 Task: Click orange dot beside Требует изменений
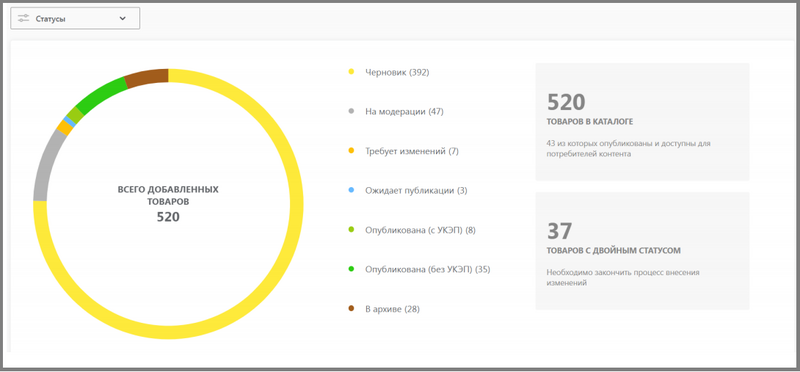(x=351, y=151)
